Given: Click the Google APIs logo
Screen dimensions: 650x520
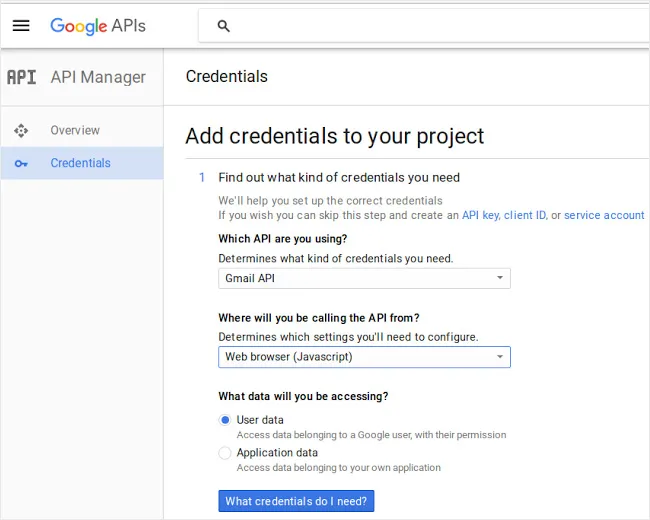Looking at the screenshot, I should click(98, 26).
